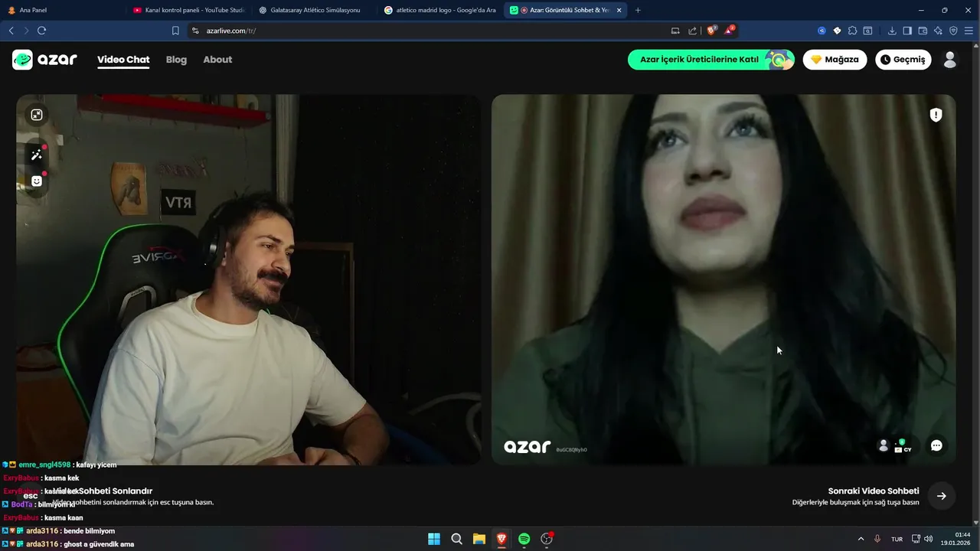The height and width of the screenshot is (551, 980).
Task: Open Windows taskbar search
Action: point(456,539)
